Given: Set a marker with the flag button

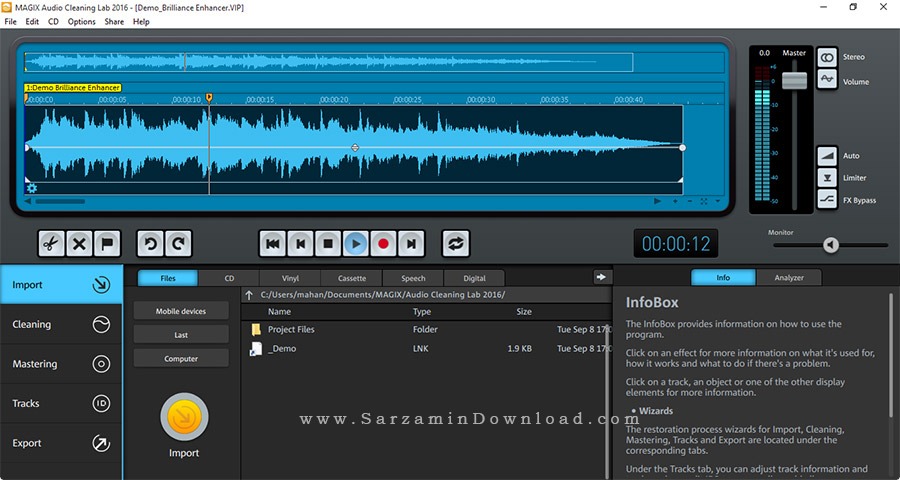Looking at the screenshot, I should click(107, 244).
